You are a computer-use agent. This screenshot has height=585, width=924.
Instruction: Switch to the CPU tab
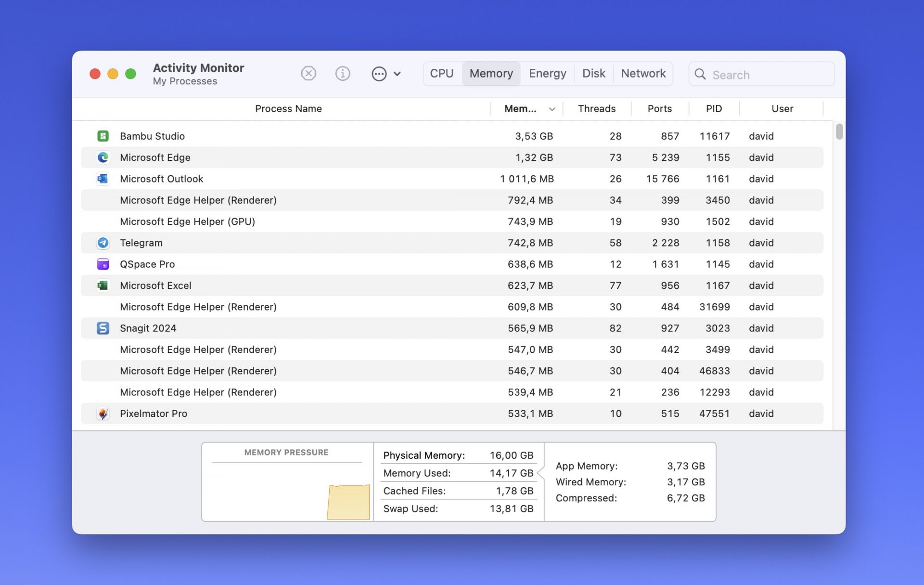point(441,74)
